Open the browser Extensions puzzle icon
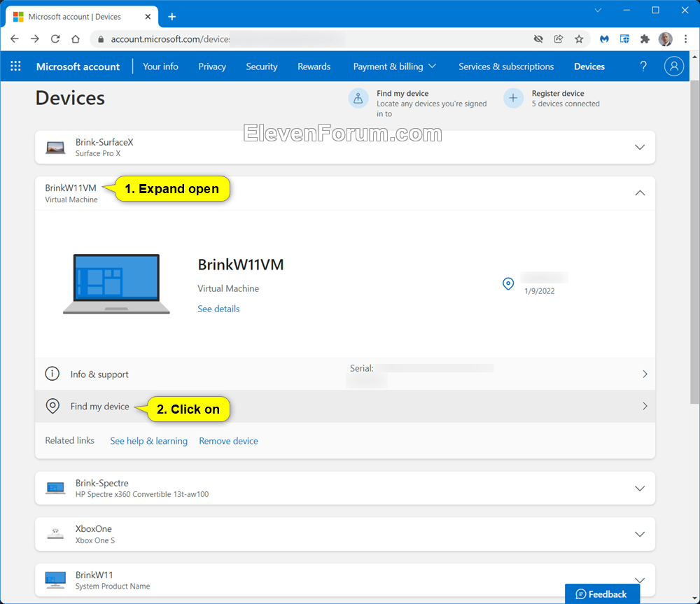 pos(645,39)
